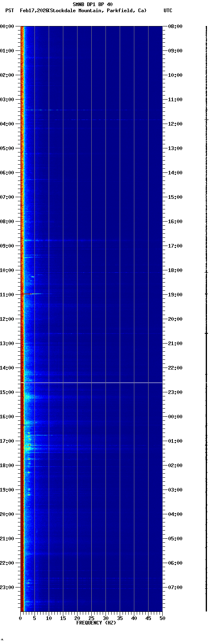Click the 12:00 label on the PST axis
The height and width of the screenshot is (644, 224).
point(7,319)
